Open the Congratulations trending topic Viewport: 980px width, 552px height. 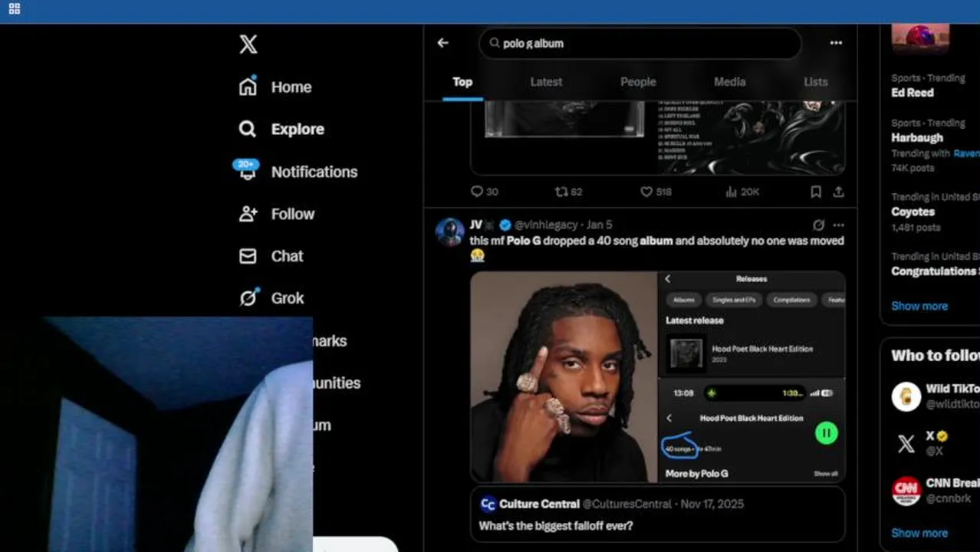(935, 271)
